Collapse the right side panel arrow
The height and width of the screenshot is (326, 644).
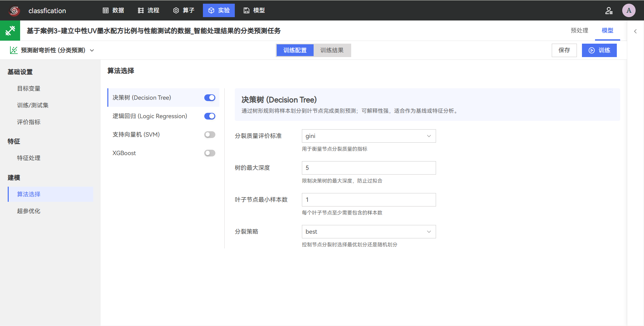[635, 31]
